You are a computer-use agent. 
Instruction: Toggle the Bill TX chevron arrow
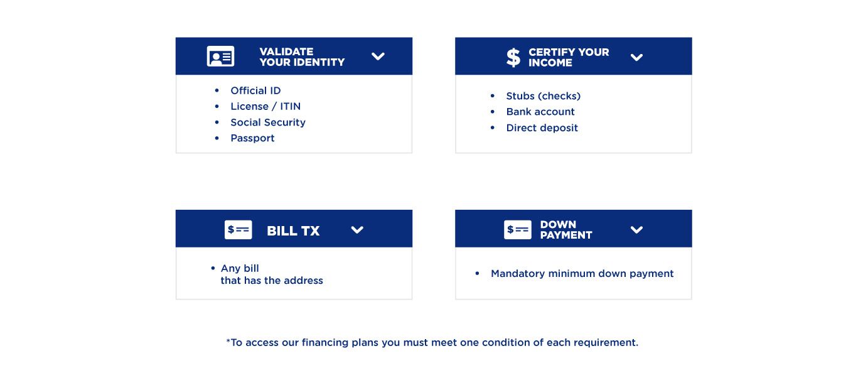[x=357, y=230]
